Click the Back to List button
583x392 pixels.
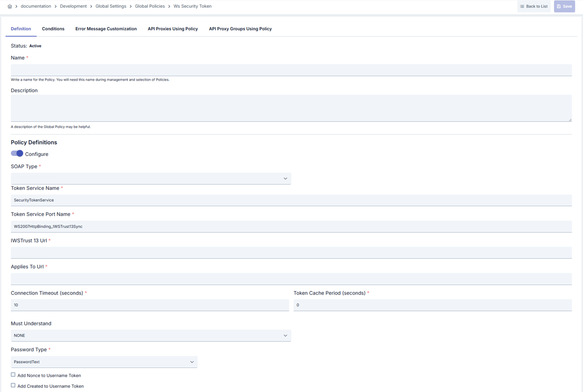pyautogui.click(x=534, y=6)
